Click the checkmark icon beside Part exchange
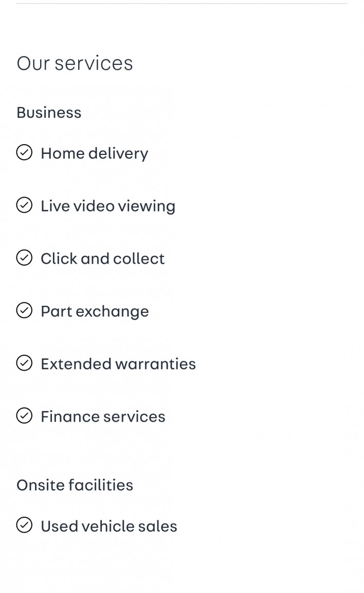364x593 pixels. (x=24, y=310)
